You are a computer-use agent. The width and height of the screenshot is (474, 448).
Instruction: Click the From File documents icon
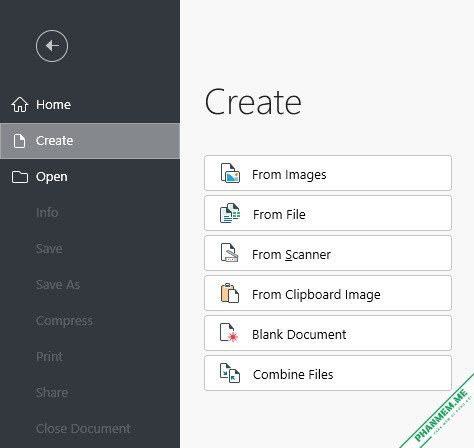(230, 213)
